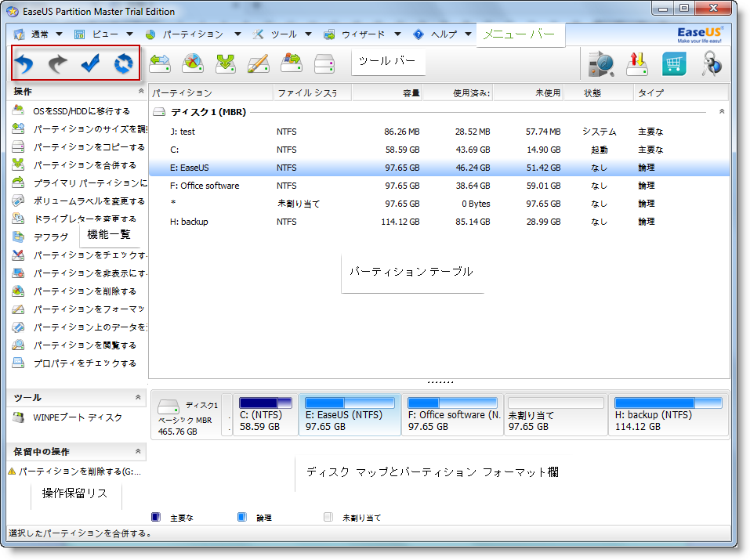The width and height of the screenshot is (750, 560).
Task: Collapse the ディスク 1 (MBR) group
Action: 721,112
